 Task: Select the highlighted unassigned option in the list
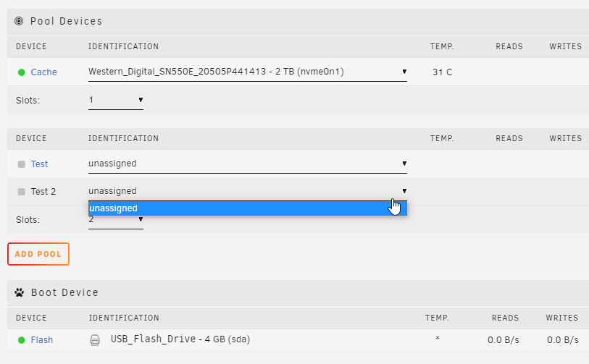click(248, 208)
